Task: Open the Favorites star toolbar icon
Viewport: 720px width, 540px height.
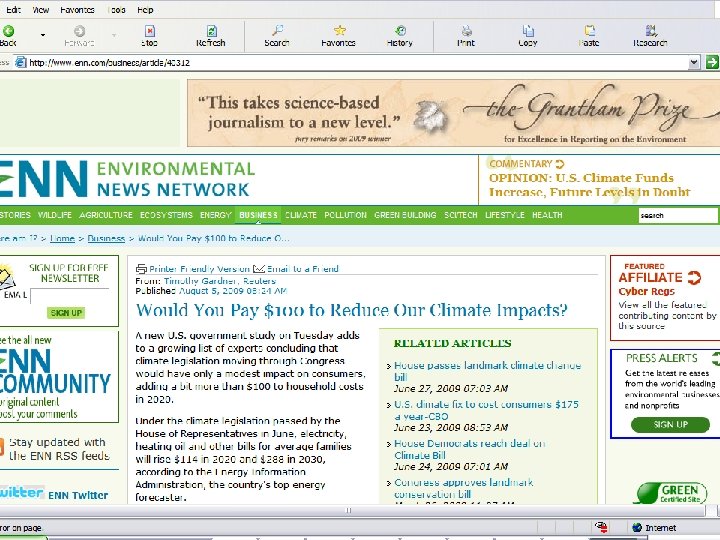Action: 339,31
